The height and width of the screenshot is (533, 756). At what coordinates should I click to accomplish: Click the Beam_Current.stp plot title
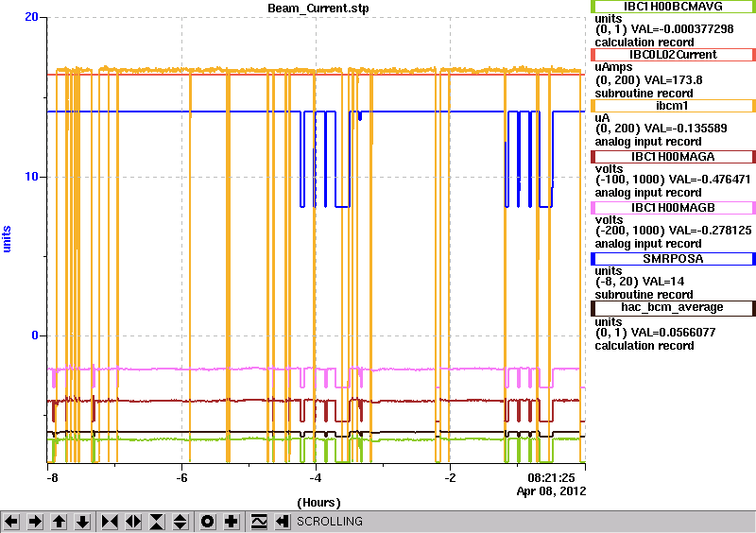[x=318, y=9]
